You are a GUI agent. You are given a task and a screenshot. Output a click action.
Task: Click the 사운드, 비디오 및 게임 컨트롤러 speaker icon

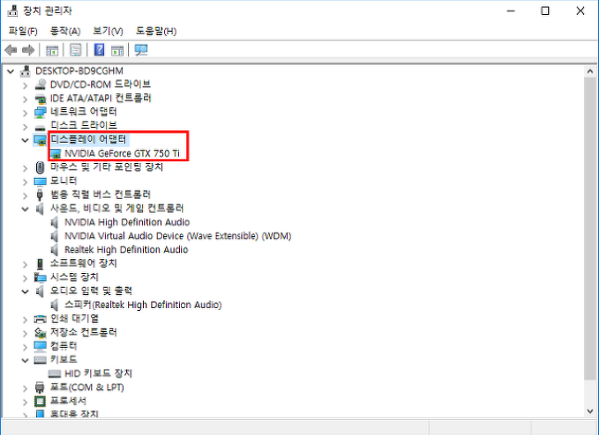[x=40, y=209]
